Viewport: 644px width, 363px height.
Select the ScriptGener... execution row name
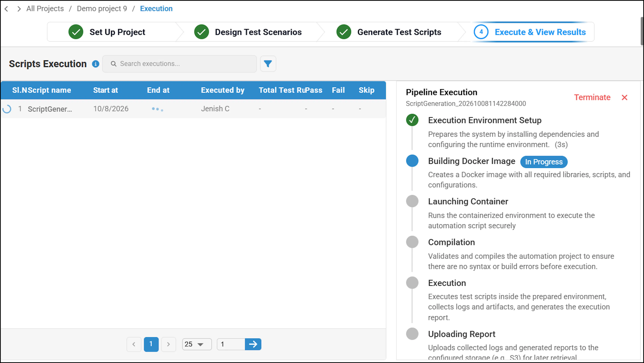tap(50, 109)
